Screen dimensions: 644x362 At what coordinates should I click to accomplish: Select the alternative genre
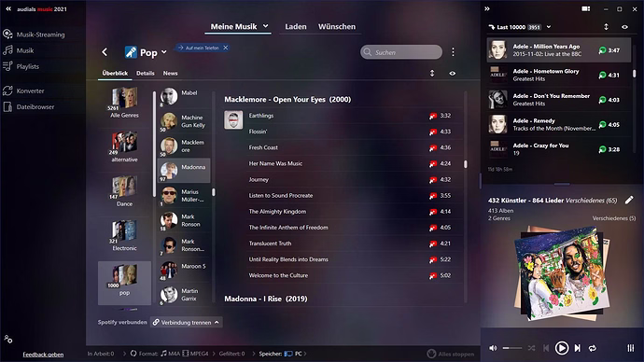coord(124,146)
